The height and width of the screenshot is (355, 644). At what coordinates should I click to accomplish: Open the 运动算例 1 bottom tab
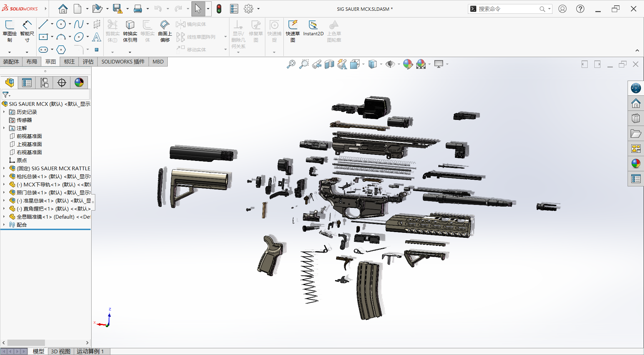tap(90, 351)
